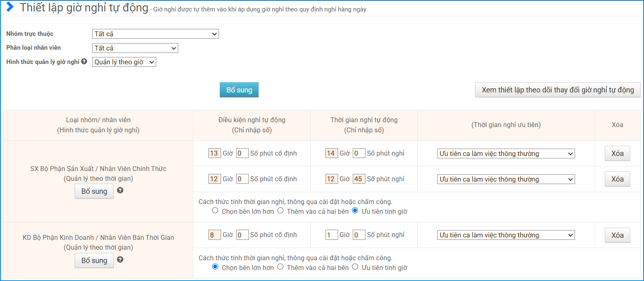The height and width of the screenshot is (281, 644).
Task: Click help icon beside Hình thức quản lý giờ nghỉ
Action: 84,61
